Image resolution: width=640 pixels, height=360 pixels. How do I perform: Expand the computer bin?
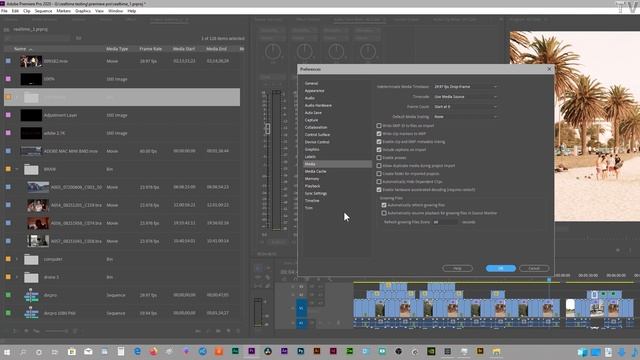[x=17, y=259]
